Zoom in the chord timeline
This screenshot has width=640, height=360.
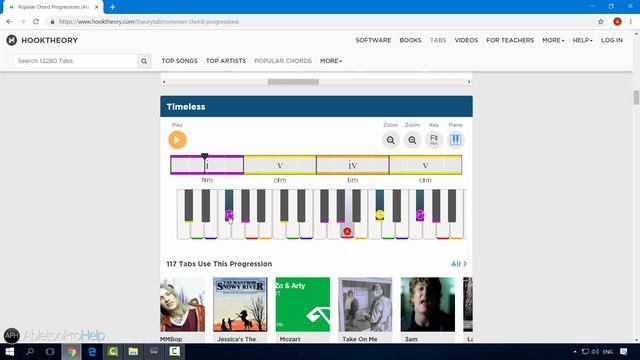click(x=412, y=140)
